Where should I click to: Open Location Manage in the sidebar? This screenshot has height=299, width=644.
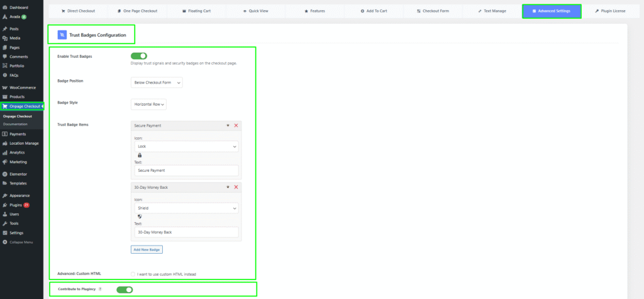[23, 143]
